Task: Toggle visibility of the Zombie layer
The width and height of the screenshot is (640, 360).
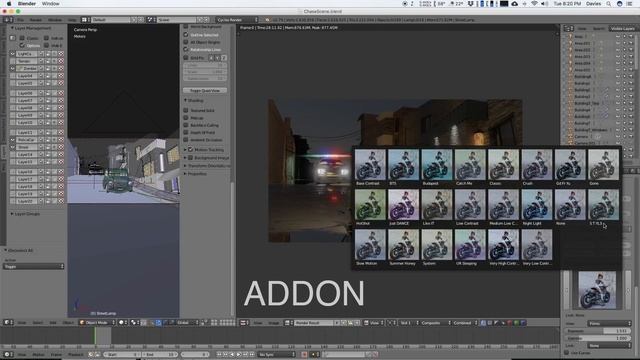Action: pos(12,69)
